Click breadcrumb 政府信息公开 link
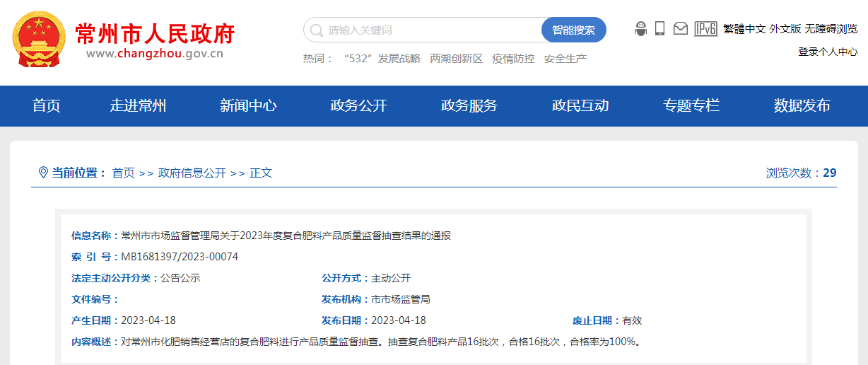Image resolution: width=868 pixels, height=365 pixels. pos(192,173)
